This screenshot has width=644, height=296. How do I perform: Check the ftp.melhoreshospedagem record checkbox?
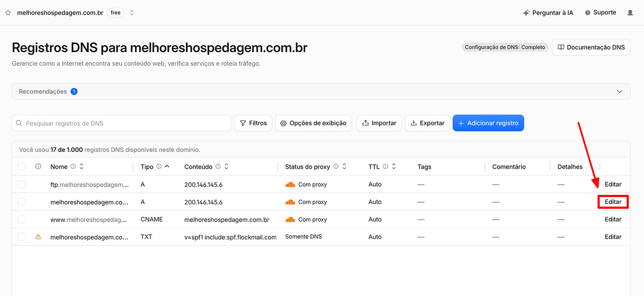coord(22,184)
